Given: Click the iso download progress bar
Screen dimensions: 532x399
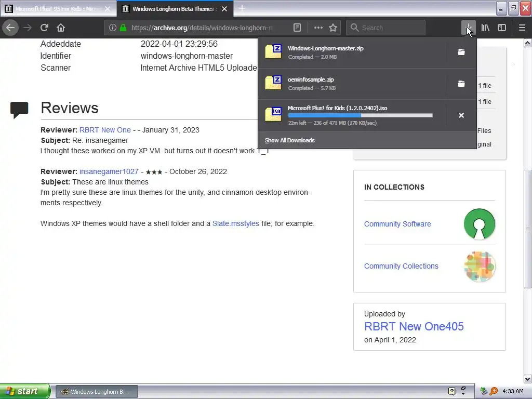Looking at the screenshot, I should [x=361, y=115].
